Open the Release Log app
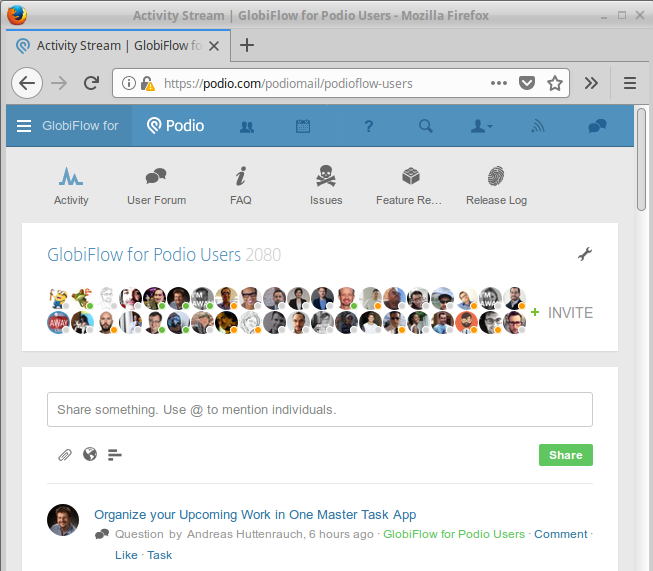Screen dimensions: 653x571 (x=496, y=186)
